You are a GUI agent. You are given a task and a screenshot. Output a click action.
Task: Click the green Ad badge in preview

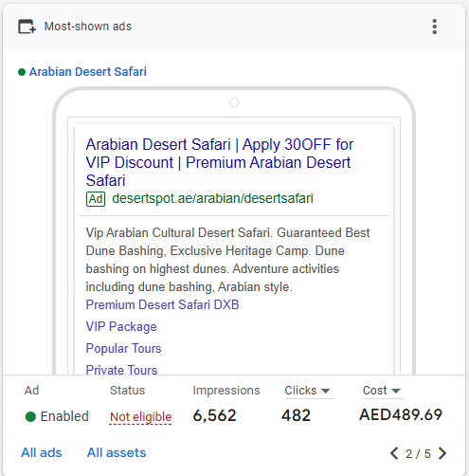[96, 199]
